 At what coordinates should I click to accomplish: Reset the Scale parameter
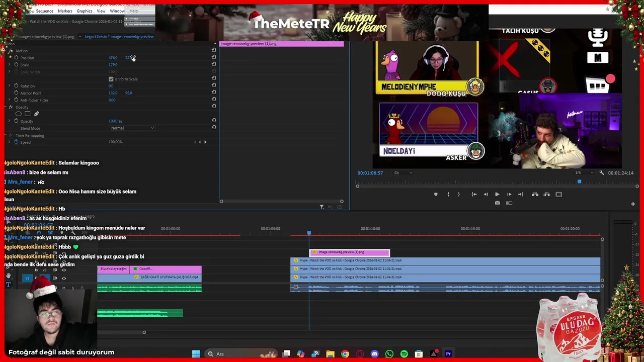click(x=214, y=64)
